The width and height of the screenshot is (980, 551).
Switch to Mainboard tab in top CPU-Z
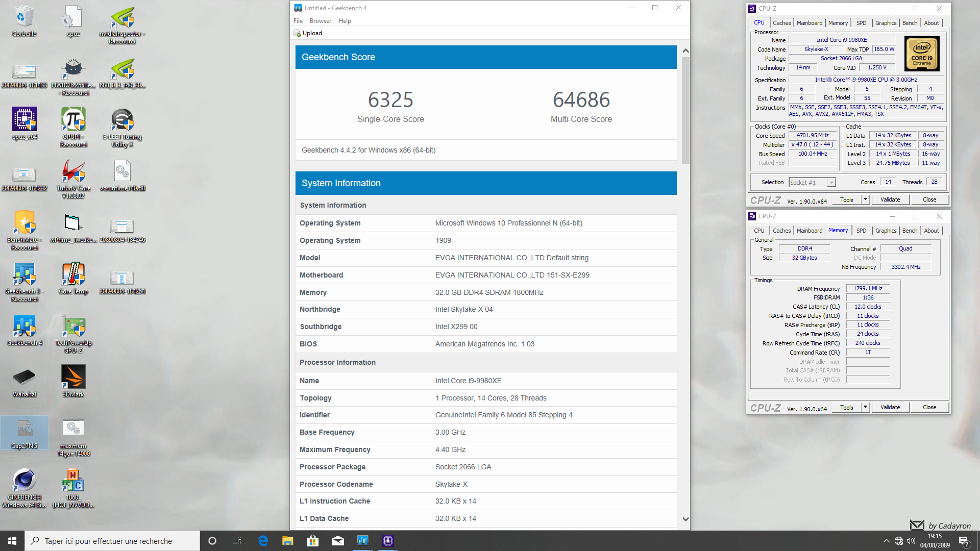coord(810,23)
